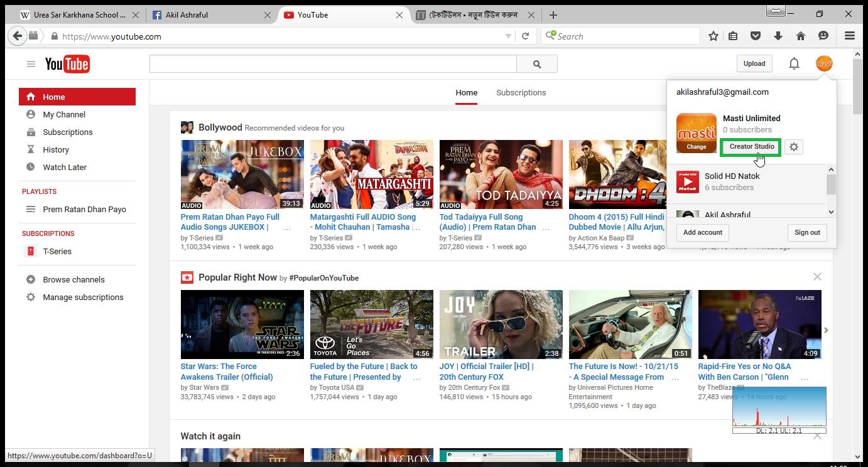Select the Subscriptions tab on the feed

pos(521,93)
